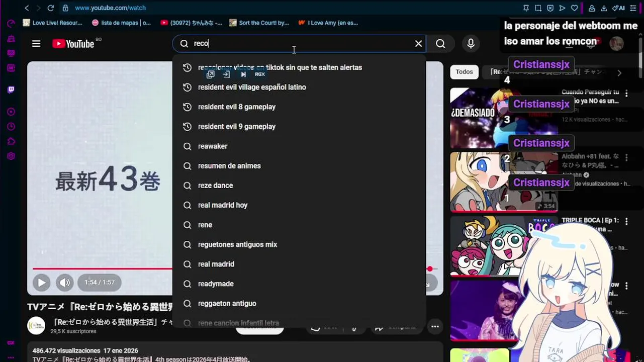
Task: Select suggestion 'resumen de animes'
Action: tap(299, 166)
